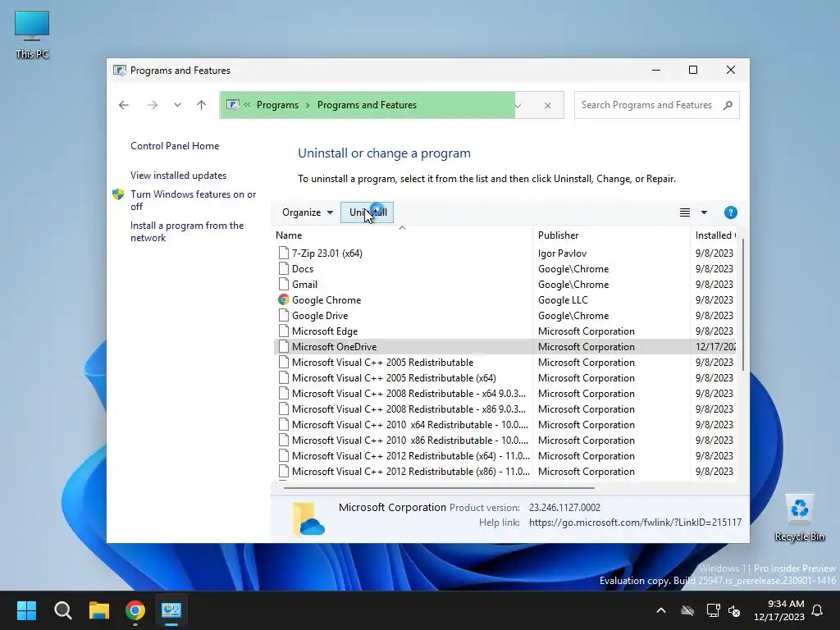Viewport: 840px width, 630px height.
Task: Open Turn Windows features on or off
Action: coord(194,200)
